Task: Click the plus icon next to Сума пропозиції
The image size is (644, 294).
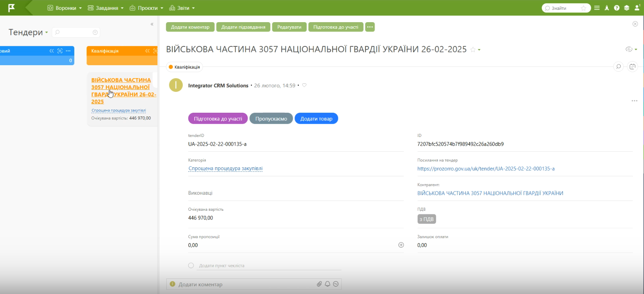Action: pos(401,245)
